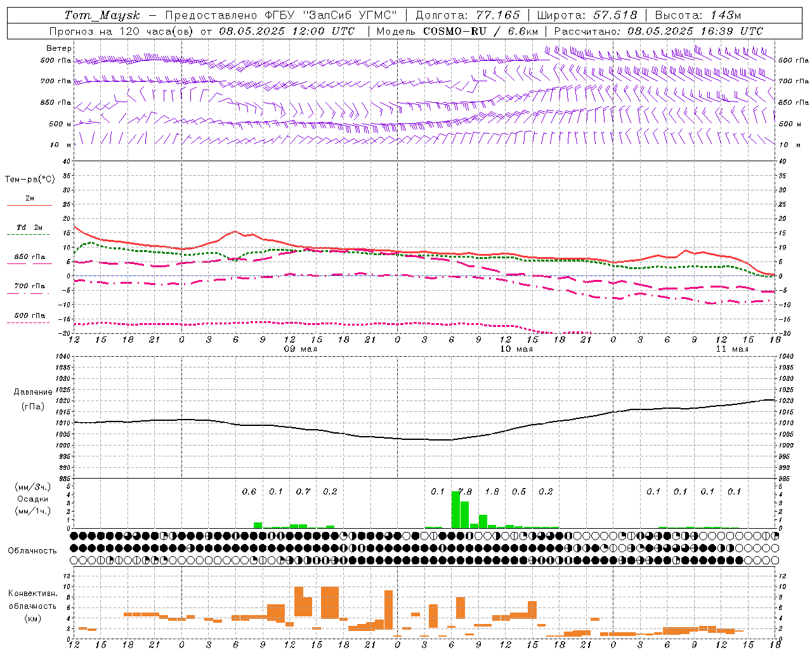Click the "Ветер" wind section label
The height and width of the screenshot is (650, 812).
pos(59,48)
